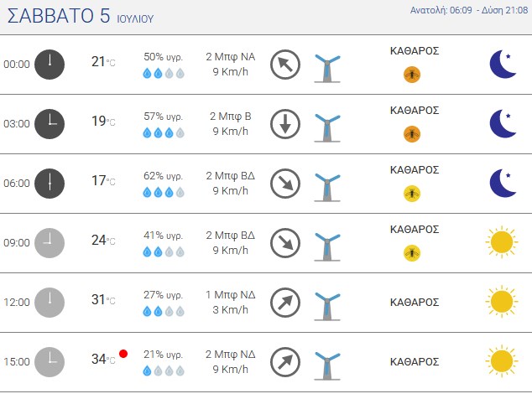This screenshot has width=532, height=399.
Task: Click the ΚΑΘΑΡΟΣ label at 12:00
Action: pyautogui.click(x=415, y=302)
